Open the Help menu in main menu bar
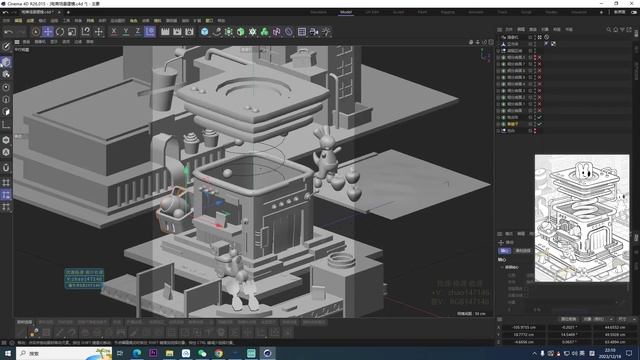 coord(221,20)
